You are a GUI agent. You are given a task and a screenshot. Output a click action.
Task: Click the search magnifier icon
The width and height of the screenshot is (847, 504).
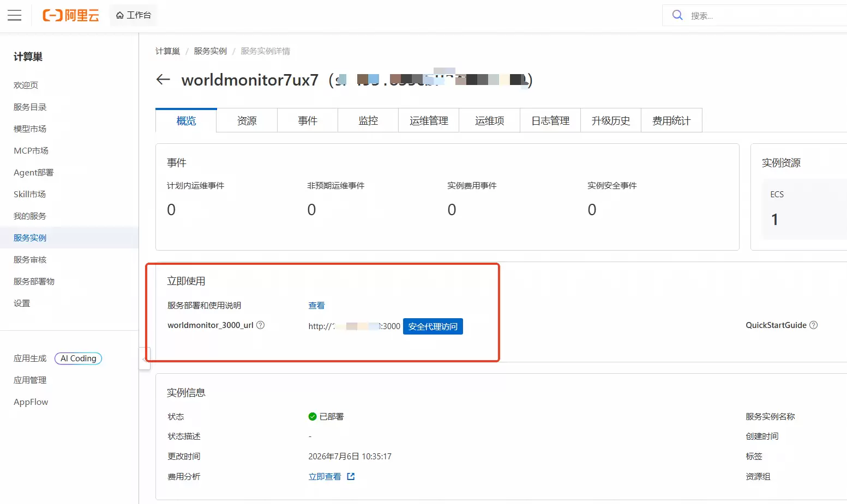677,15
